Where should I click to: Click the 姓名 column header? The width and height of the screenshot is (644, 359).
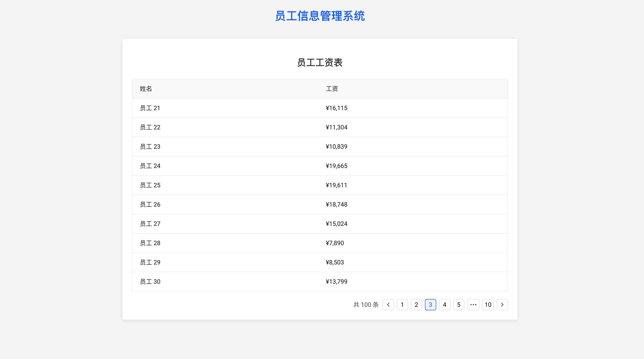click(x=146, y=88)
